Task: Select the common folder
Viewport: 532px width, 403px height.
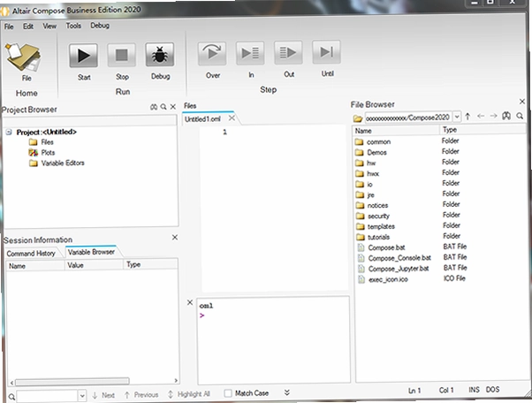Action: click(x=378, y=141)
